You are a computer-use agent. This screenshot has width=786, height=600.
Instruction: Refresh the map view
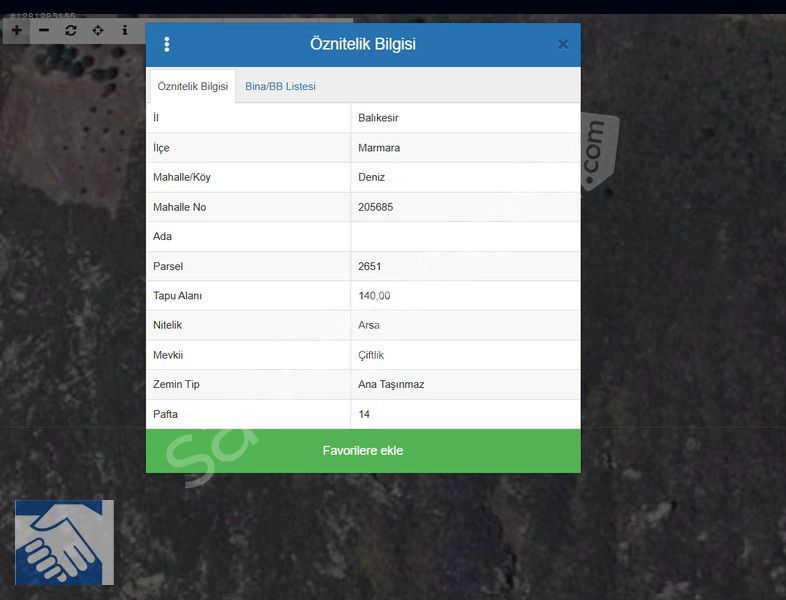pos(71,30)
